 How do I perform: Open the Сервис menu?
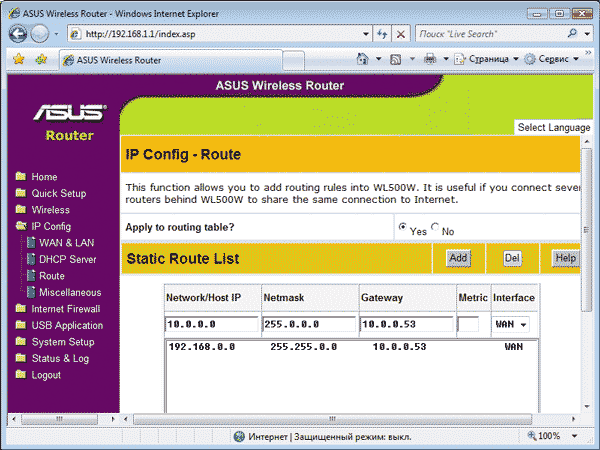click(551, 59)
